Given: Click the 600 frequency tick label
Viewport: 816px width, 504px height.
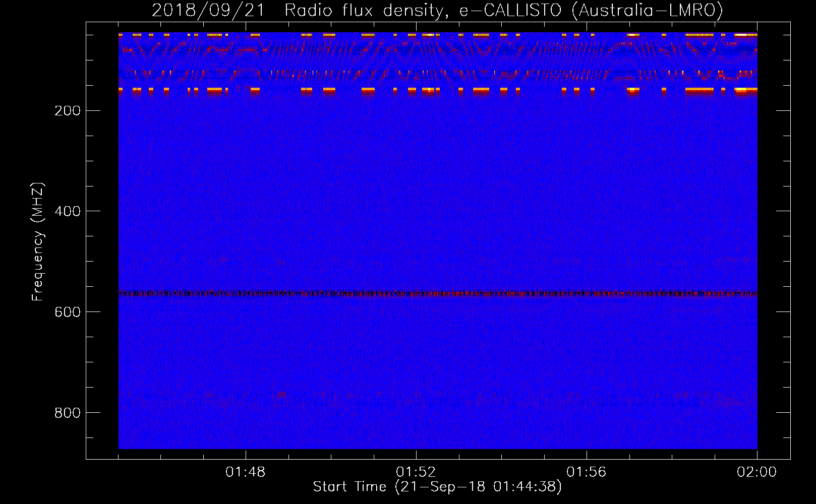Looking at the screenshot, I should point(68,312).
